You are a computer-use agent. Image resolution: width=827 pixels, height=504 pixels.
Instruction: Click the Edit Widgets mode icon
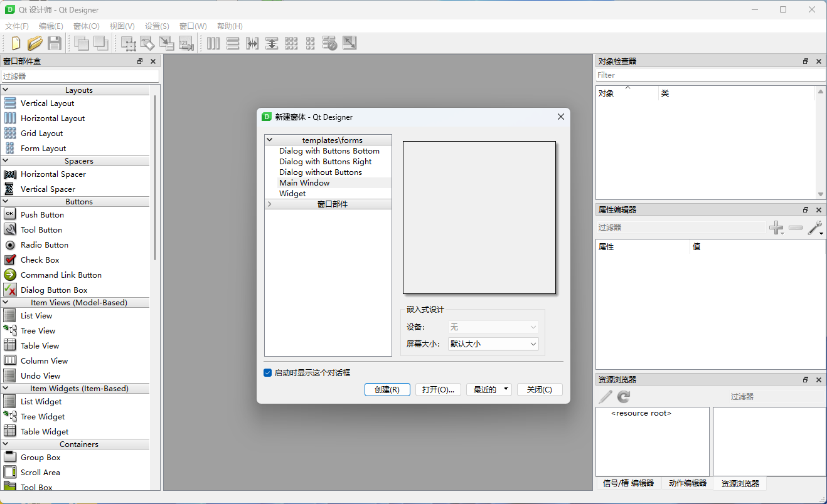pos(129,43)
